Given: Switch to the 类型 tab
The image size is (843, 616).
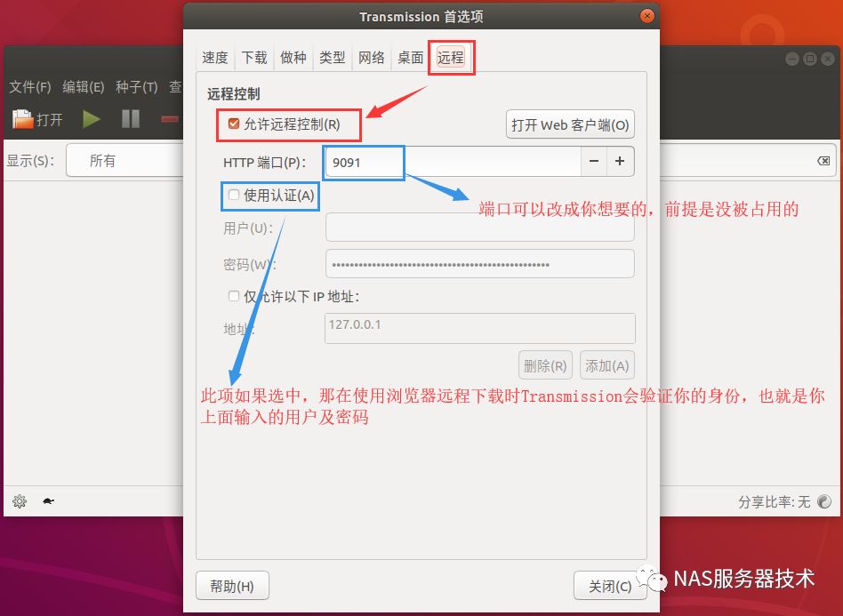Looking at the screenshot, I should point(333,58).
